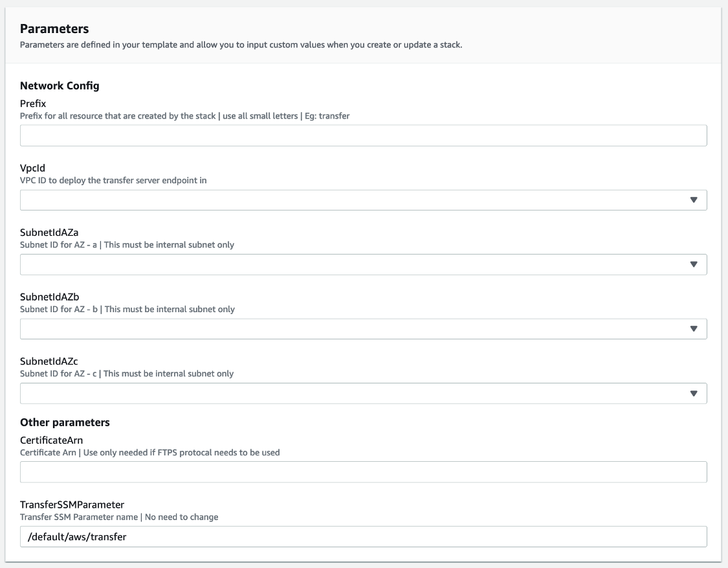Select the TransferSSMParameter value field
Image resolution: width=728 pixels, height=568 pixels.
pyautogui.click(x=362, y=536)
